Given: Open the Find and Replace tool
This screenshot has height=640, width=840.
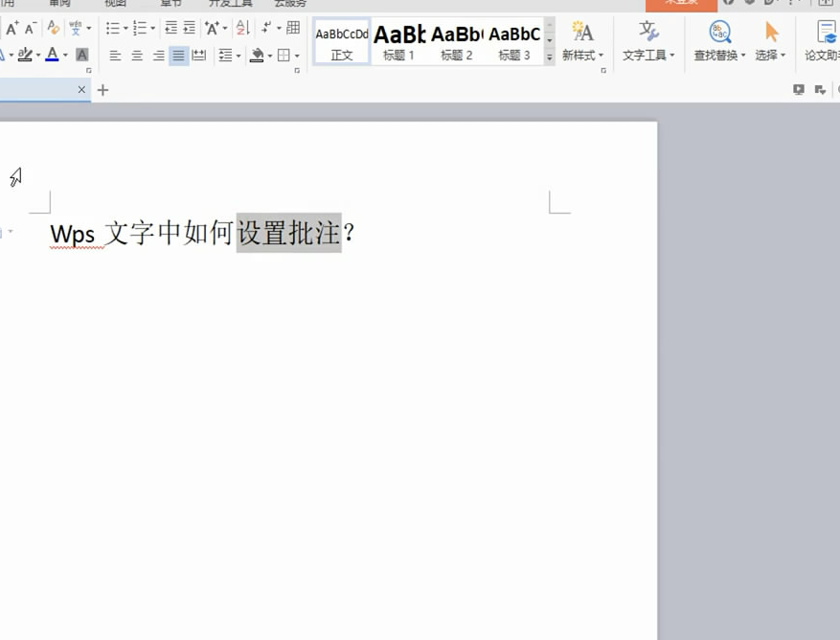Looking at the screenshot, I should [x=716, y=41].
